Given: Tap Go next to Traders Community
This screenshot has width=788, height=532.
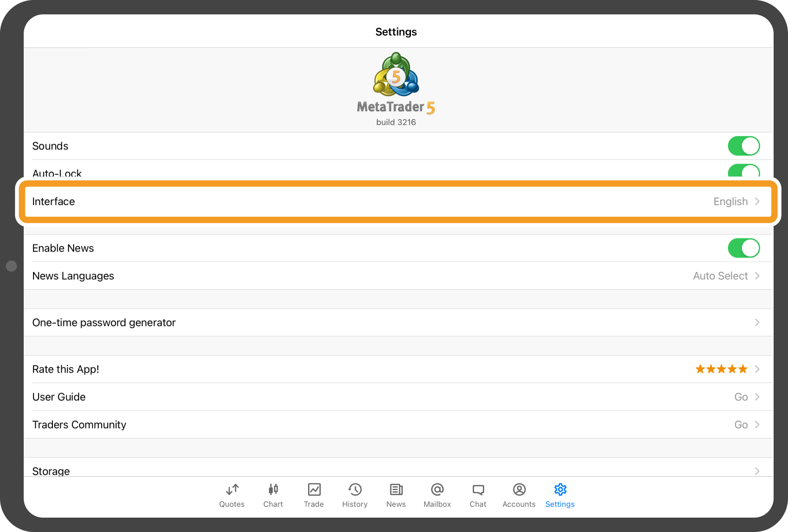Looking at the screenshot, I should tap(741, 425).
